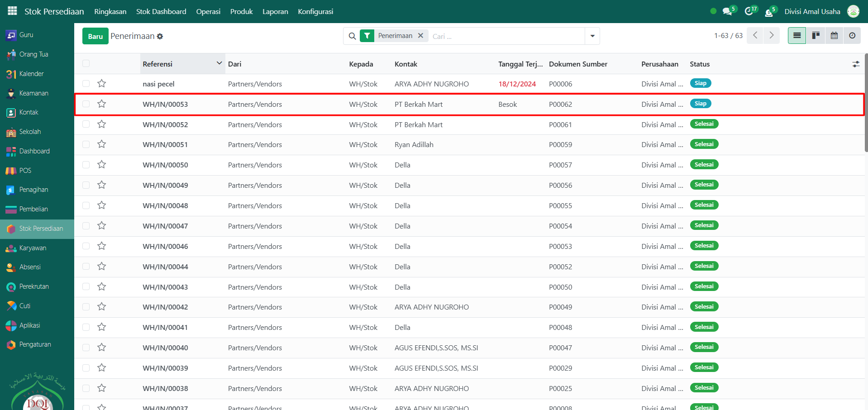Open the Operasi menu

pyautogui.click(x=208, y=11)
